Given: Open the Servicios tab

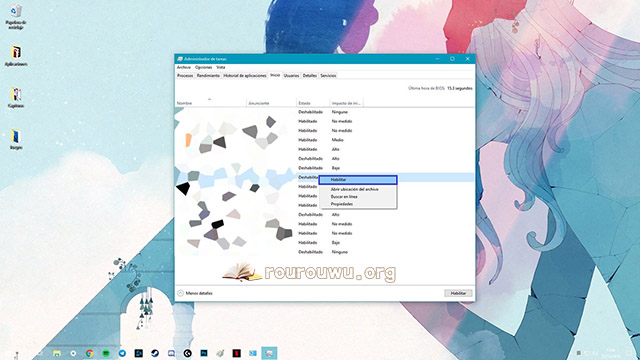Looking at the screenshot, I should (x=328, y=76).
